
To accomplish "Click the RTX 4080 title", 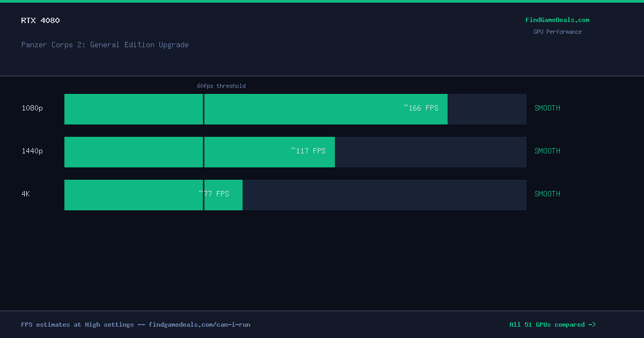I will pyautogui.click(x=40, y=20).
